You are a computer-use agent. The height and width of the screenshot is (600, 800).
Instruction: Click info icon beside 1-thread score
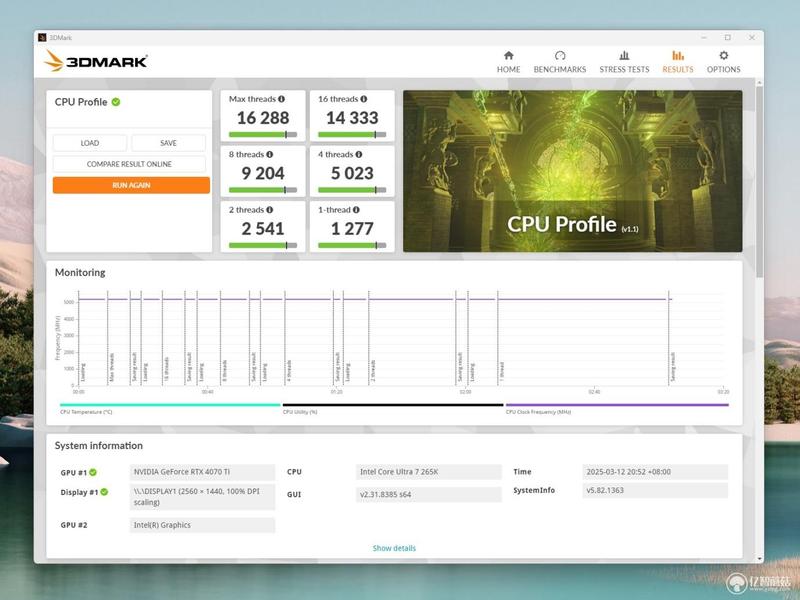[x=356, y=210]
